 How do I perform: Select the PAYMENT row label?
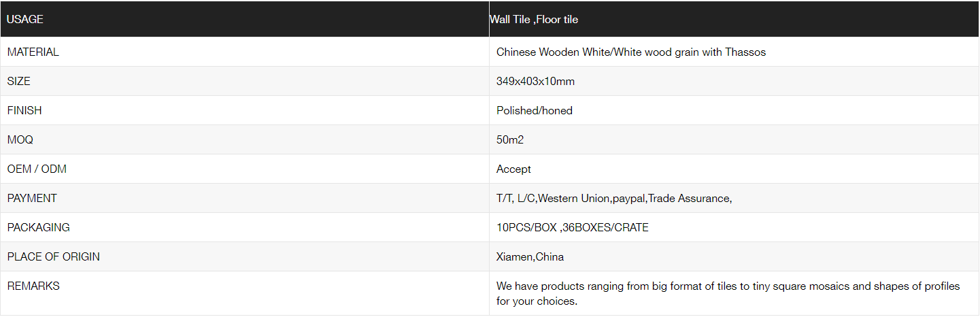point(32,199)
